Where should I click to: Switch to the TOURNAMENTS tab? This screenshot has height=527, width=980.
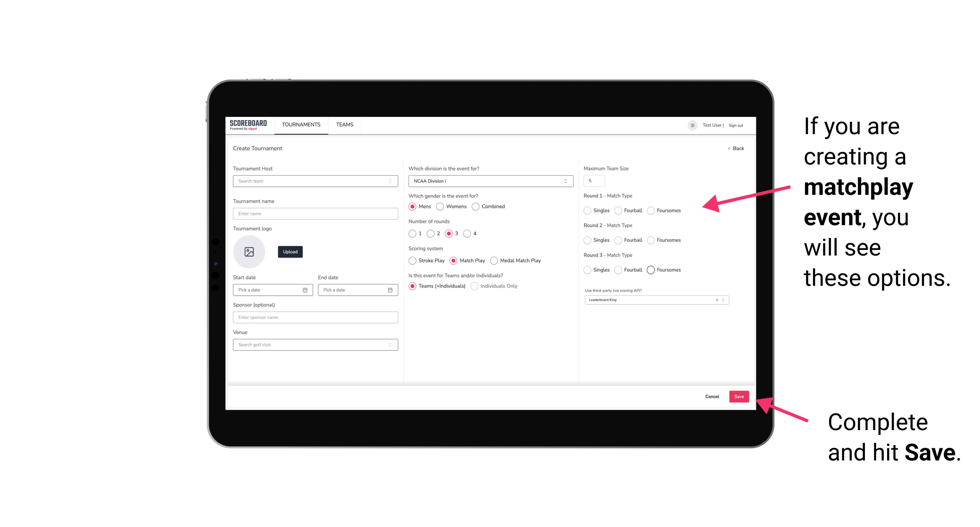point(301,125)
